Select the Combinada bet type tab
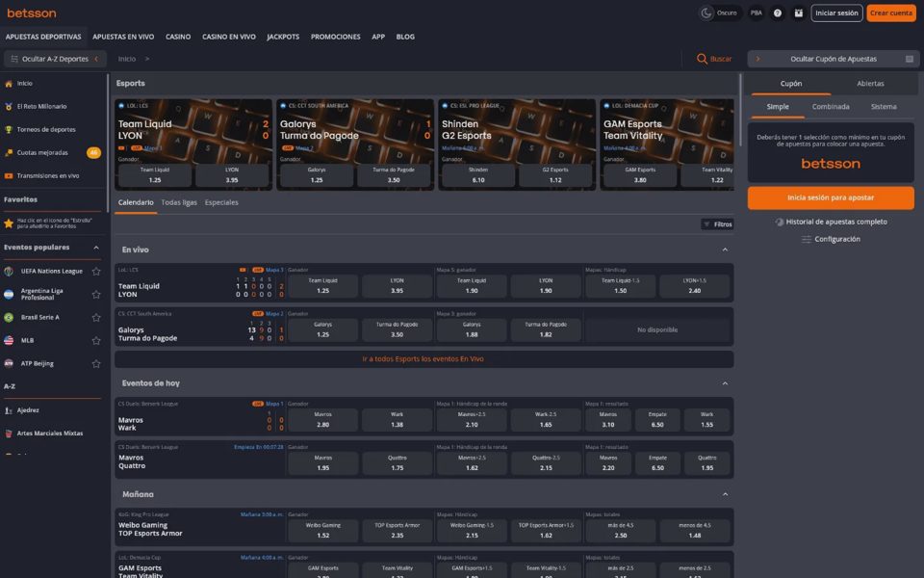924x578 pixels. click(831, 107)
